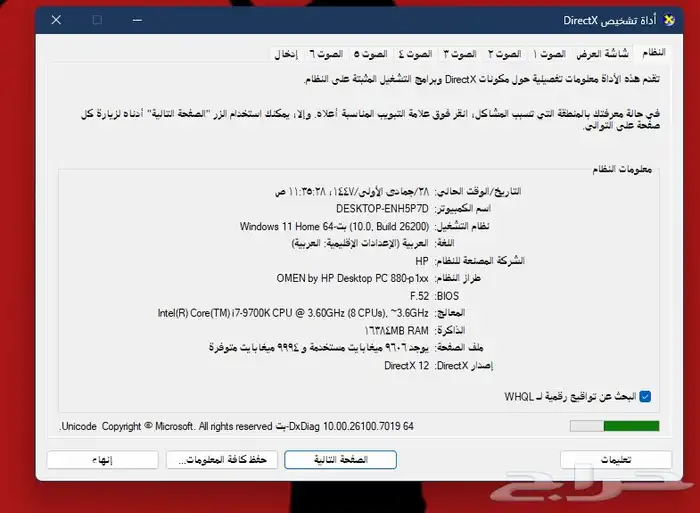Open the الصوت ١ tab
Image resolution: width=700 pixels, height=513 pixels.
point(550,54)
